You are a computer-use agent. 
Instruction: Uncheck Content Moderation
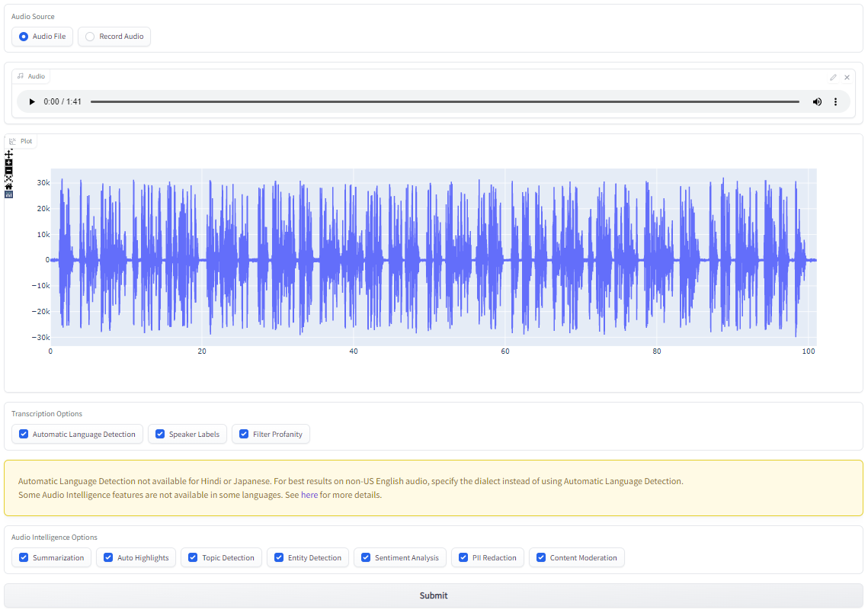click(x=577, y=557)
